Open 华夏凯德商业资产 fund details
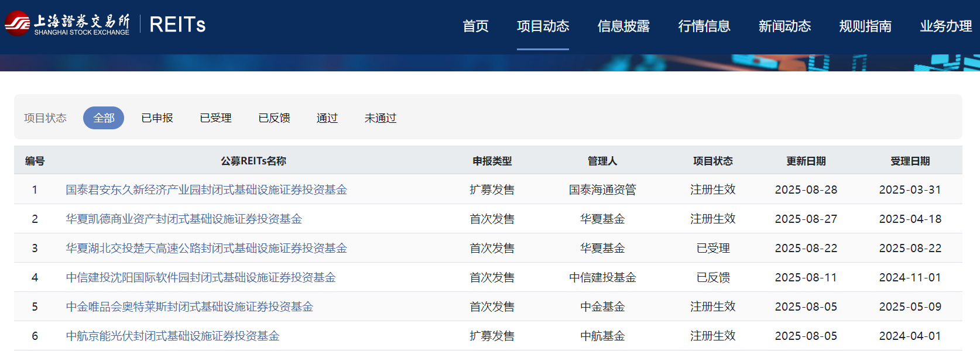980x351 pixels. [x=184, y=219]
